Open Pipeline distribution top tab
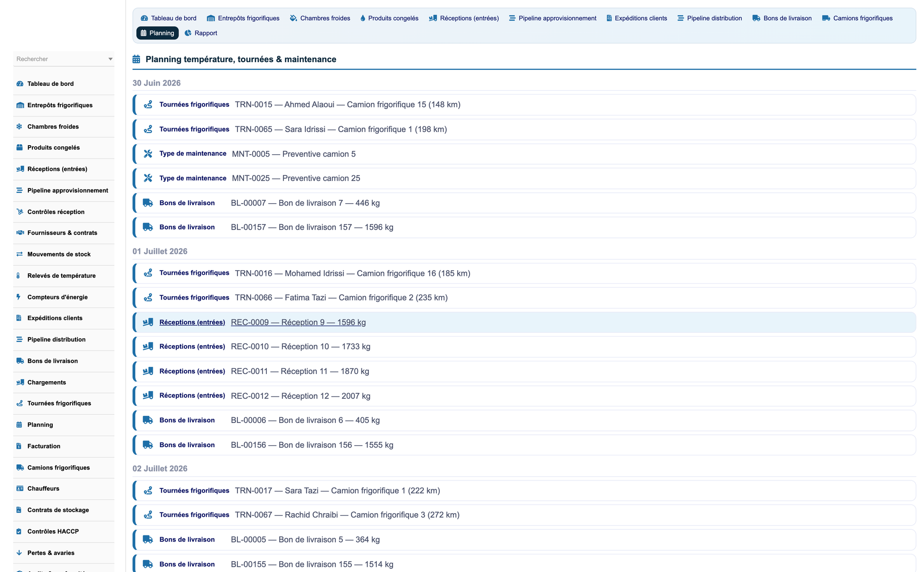 (x=710, y=18)
